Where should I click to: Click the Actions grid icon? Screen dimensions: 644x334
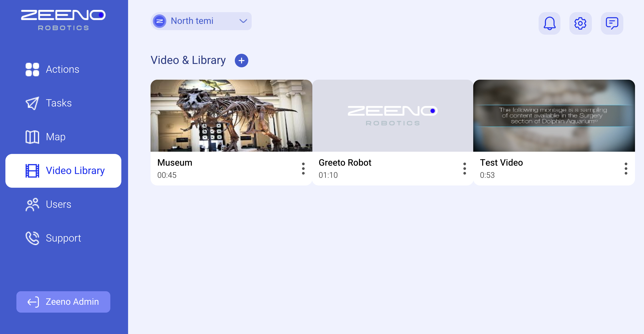[32, 69]
